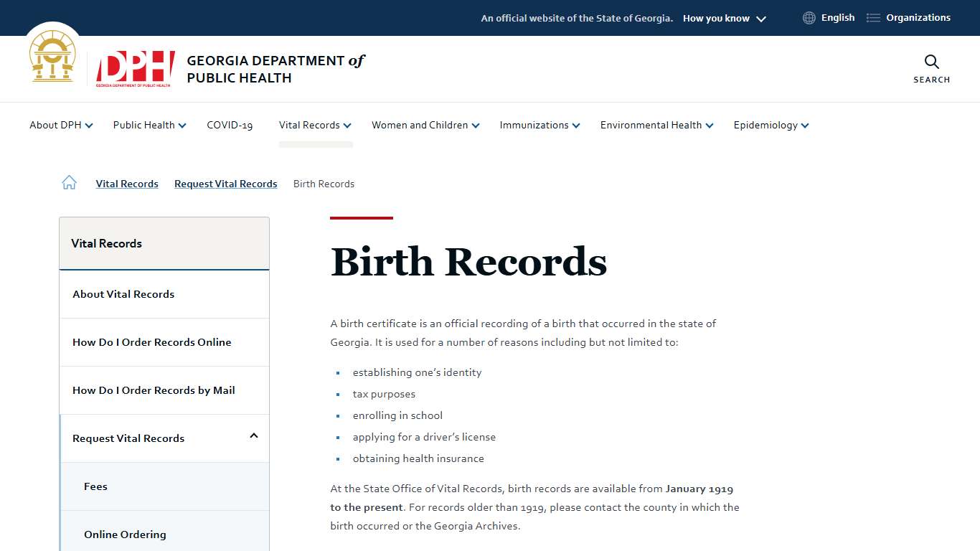Viewport: 980px width, 551px height.
Task: Expand the Environmental Health dropdown
Action: point(656,125)
